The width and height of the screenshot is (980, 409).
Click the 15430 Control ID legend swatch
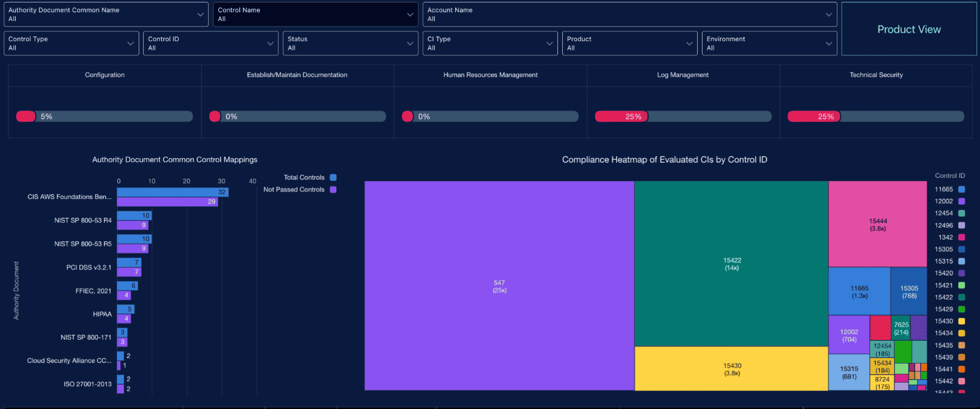pos(962,321)
